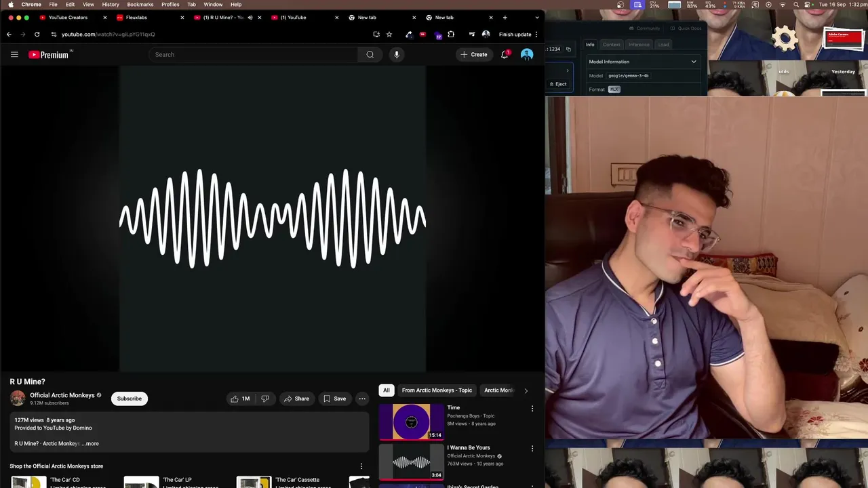Image resolution: width=868 pixels, height=488 pixels.
Task: Click Official Arctic Monkeys channel avatar
Action: point(18,399)
